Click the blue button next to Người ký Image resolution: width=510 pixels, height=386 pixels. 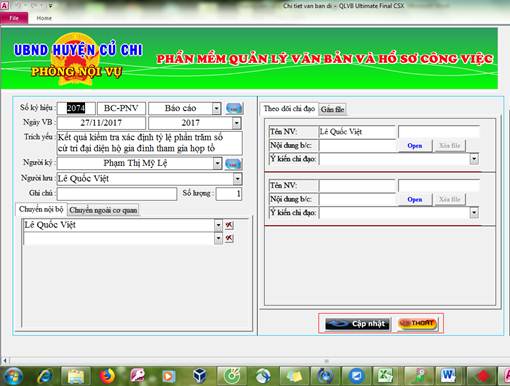[x=233, y=164]
